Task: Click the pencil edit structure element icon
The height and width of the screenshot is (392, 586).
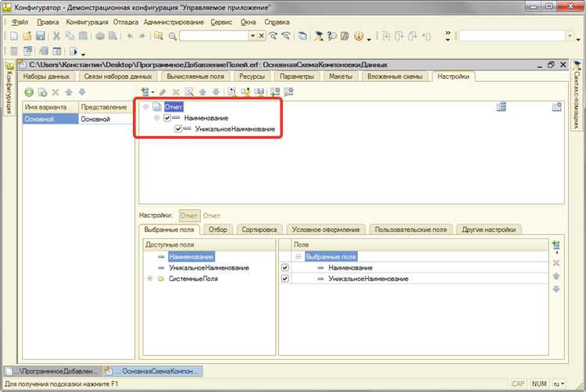Action: (x=163, y=92)
